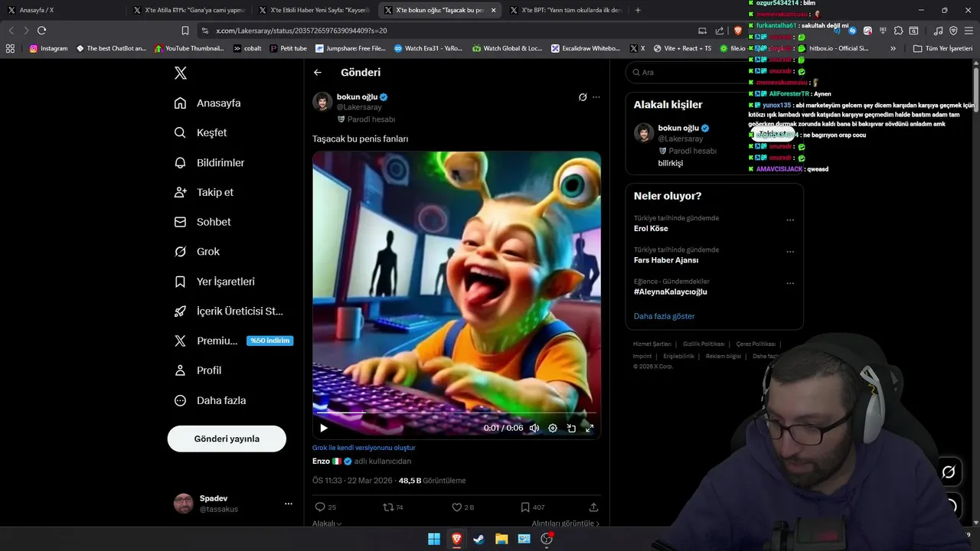Open YouTube Thumbnail bookmark
The width and height of the screenshot is (980, 551).
188,48
